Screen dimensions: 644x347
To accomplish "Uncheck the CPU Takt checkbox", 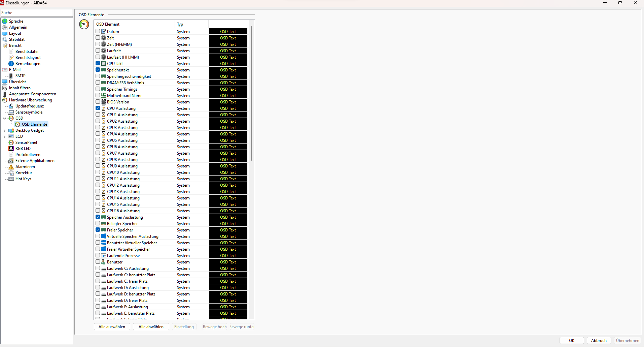I will (98, 63).
